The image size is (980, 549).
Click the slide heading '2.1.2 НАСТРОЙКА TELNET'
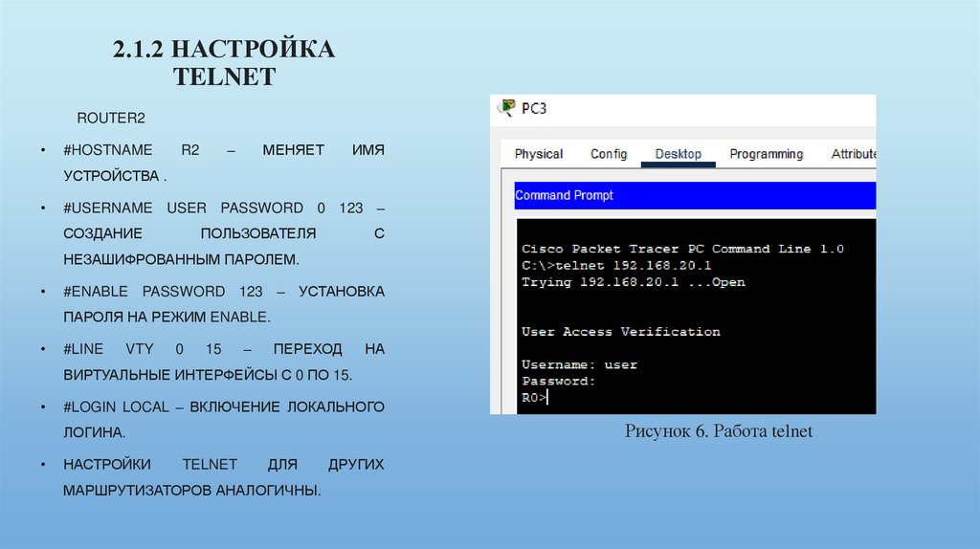tap(224, 63)
